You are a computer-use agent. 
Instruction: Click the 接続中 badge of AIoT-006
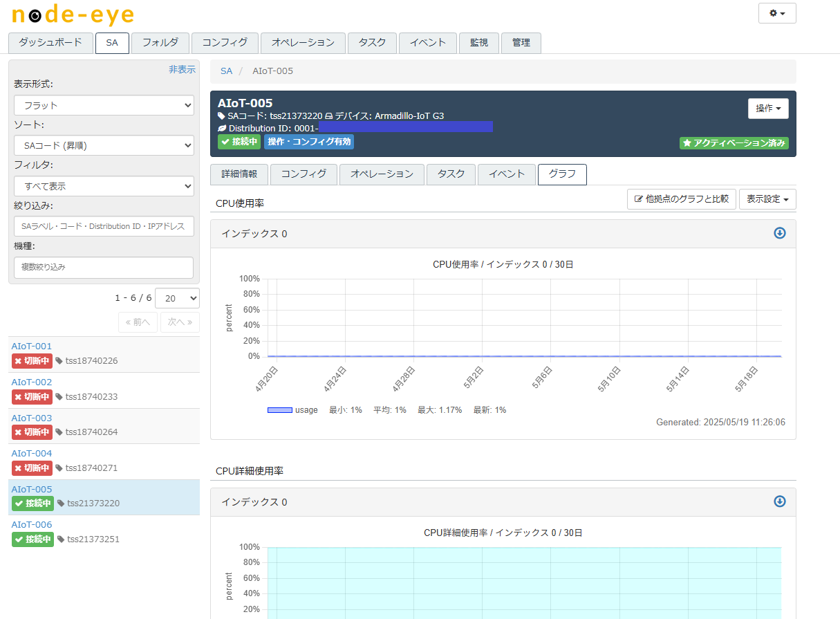pyautogui.click(x=32, y=539)
